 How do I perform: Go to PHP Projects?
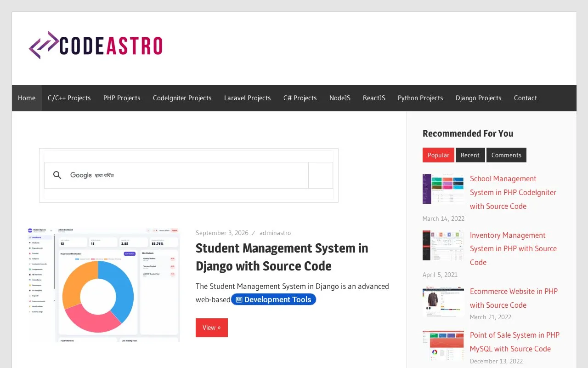[122, 98]
